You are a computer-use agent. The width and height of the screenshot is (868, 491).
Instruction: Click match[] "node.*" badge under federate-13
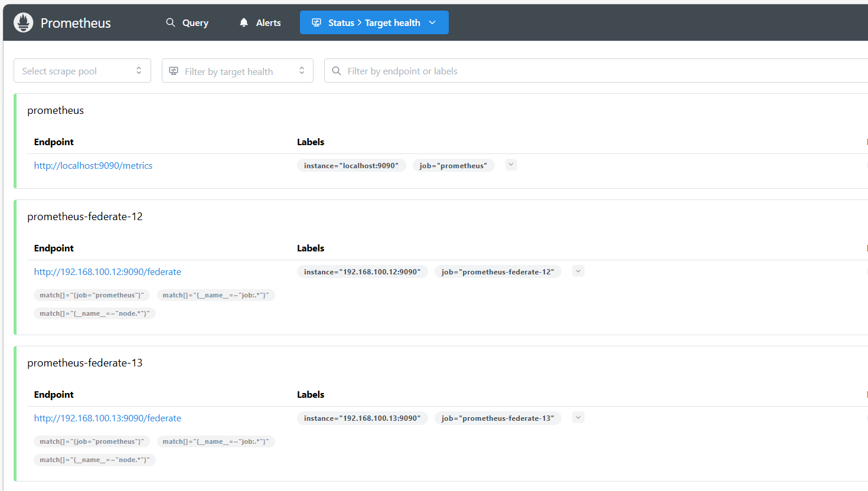click(94, 460)
